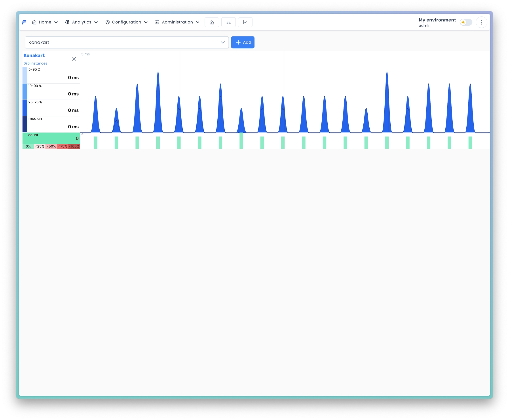
Task: Open the list search toolbar button
Action: 228,22
